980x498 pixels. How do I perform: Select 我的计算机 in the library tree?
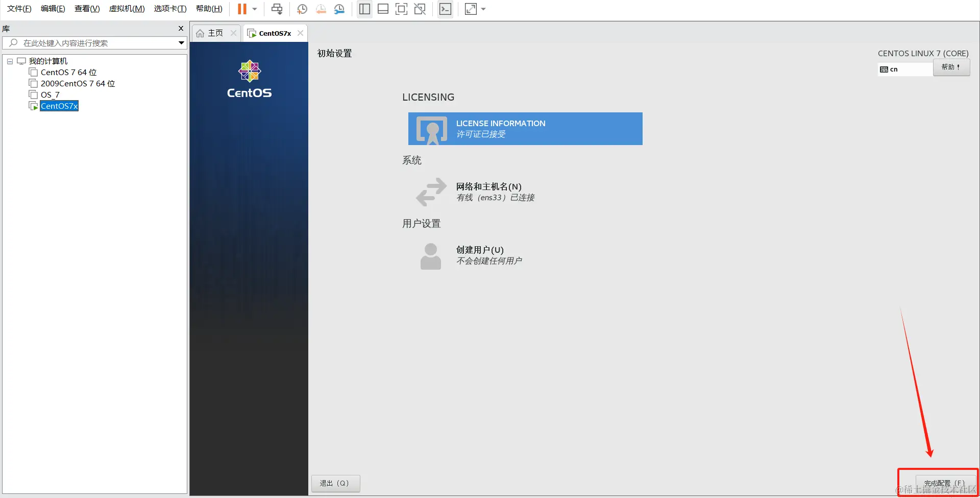click(x=48, y=61)
